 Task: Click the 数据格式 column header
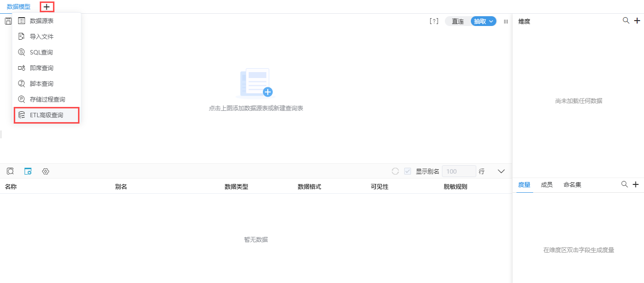tap(309, 187)
